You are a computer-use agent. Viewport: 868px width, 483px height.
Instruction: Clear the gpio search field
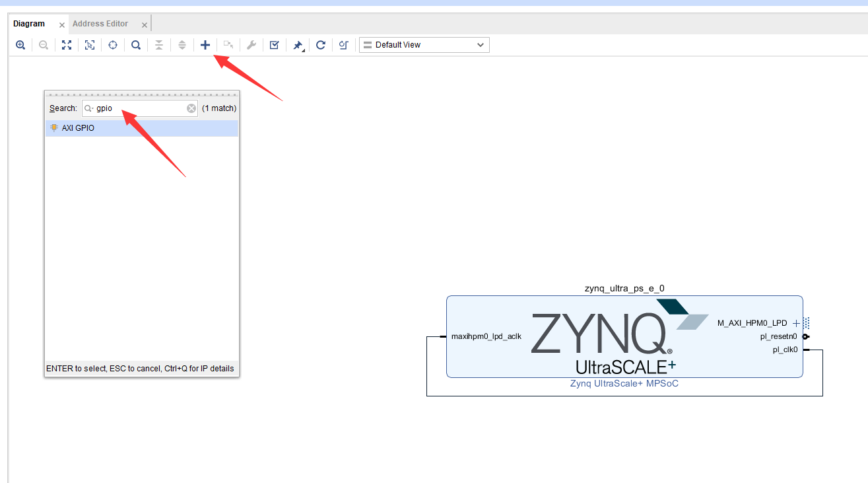(x=191, y=108)
